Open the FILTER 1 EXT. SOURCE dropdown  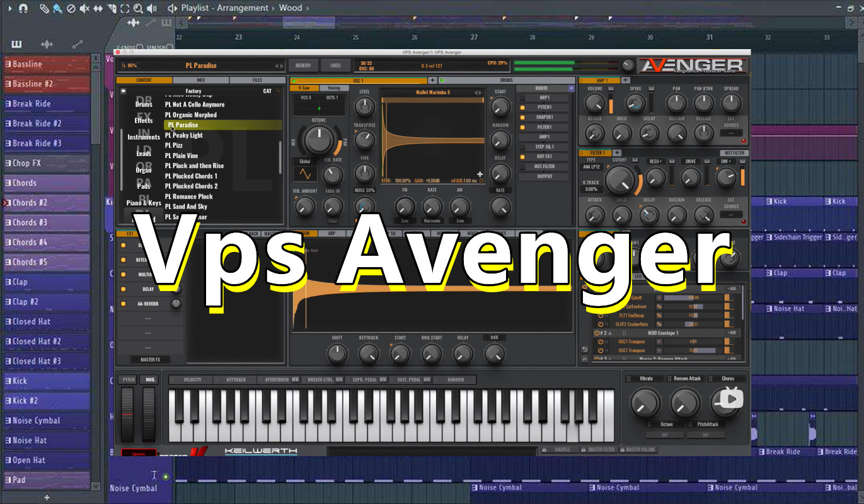point(731,214)
